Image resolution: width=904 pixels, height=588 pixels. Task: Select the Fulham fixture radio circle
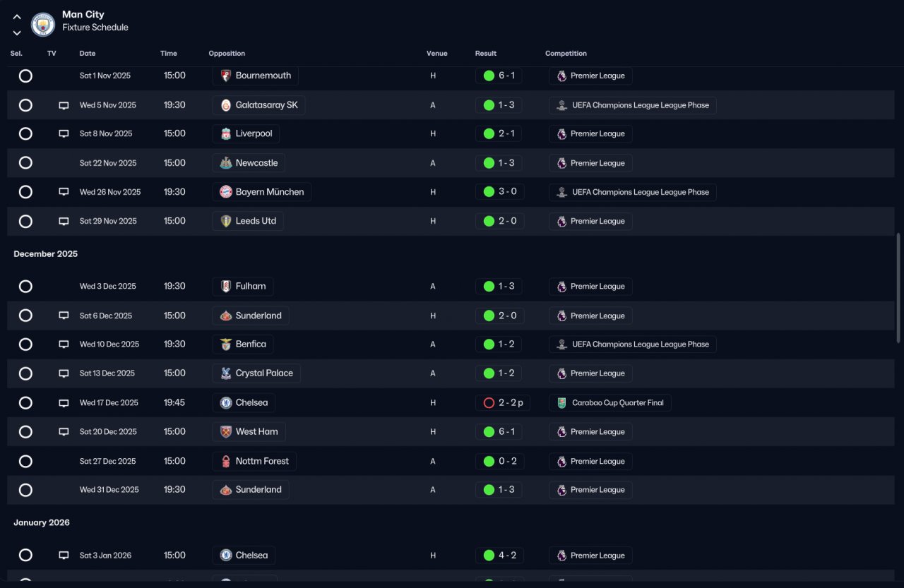coord(25,287)
